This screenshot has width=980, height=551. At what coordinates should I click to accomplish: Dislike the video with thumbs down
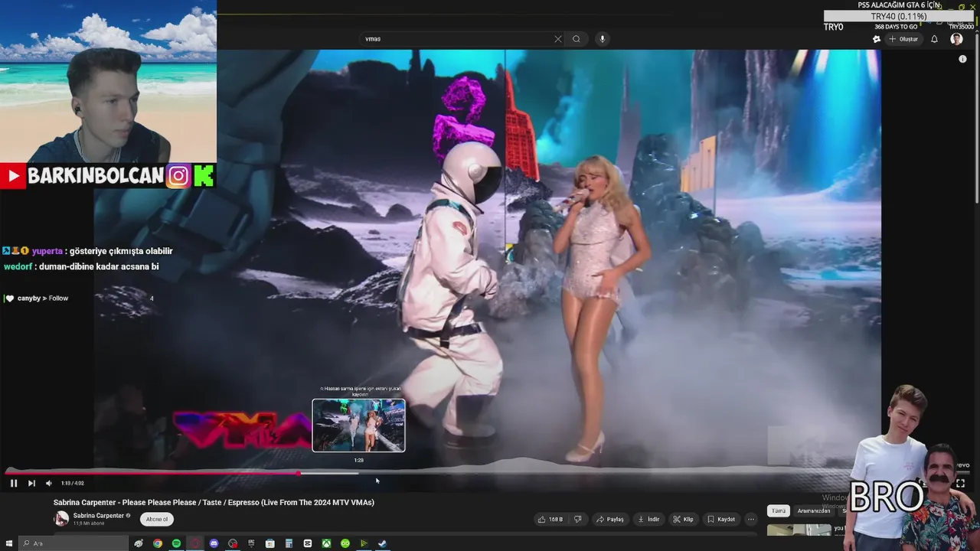click(x=578, y=519)
